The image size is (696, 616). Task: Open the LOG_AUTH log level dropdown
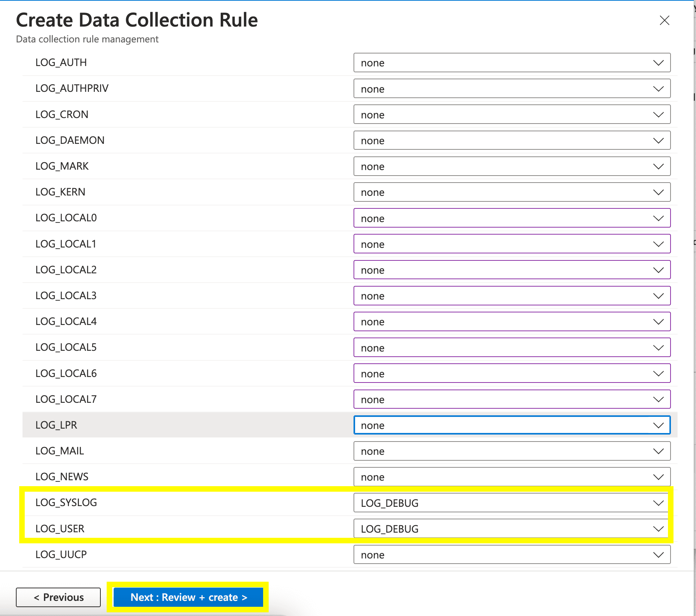tap(511, 63)
